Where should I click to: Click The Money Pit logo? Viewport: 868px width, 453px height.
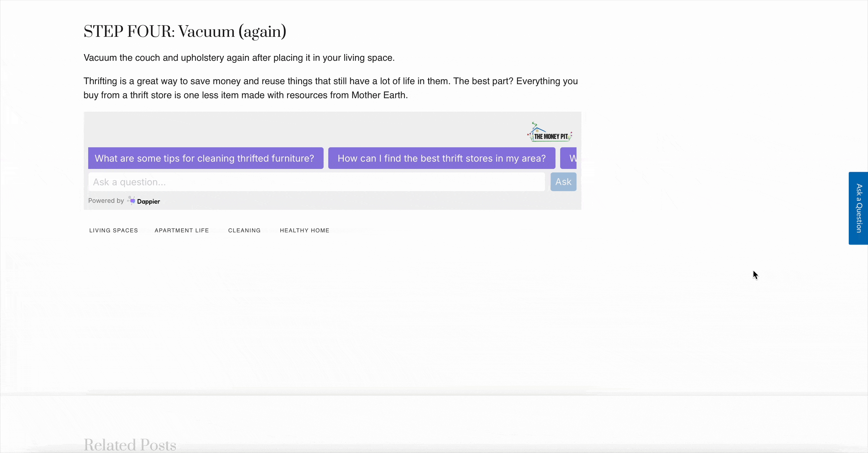(x=550, y=132)
